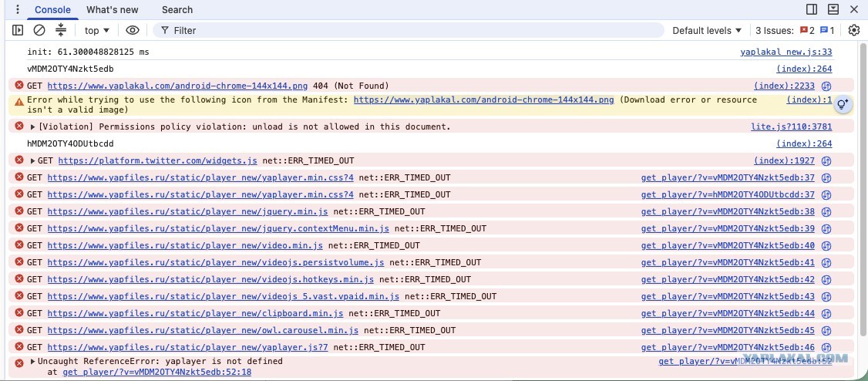Open the DevTools three-dot customize menu
Viewport: 868px width, 381px height.
coord(17,9)
